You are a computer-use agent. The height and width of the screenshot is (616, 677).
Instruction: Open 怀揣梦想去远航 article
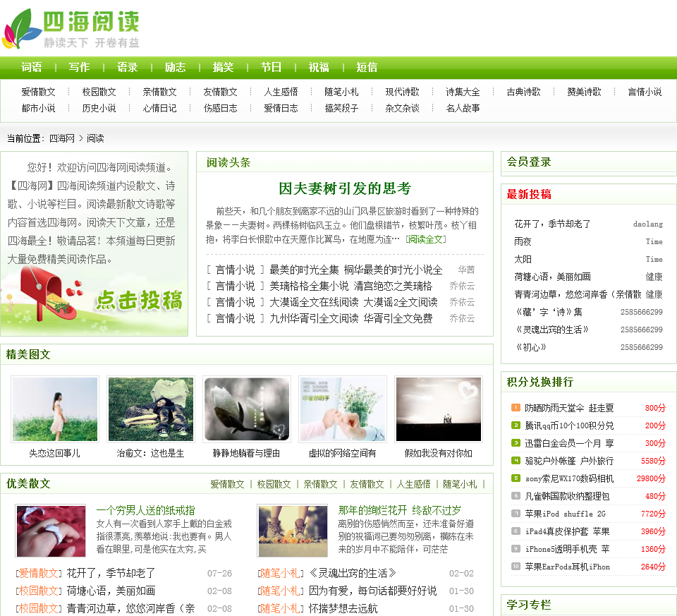point(343,608)
